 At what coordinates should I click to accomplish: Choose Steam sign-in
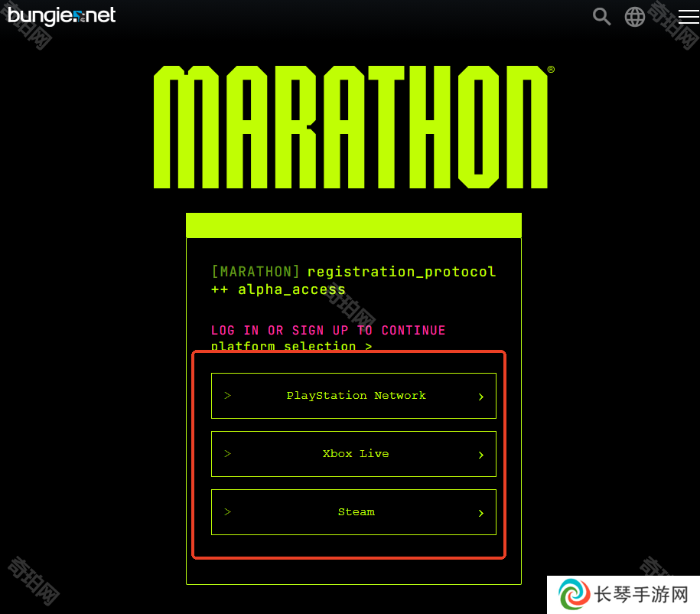[x=353, y=511]
